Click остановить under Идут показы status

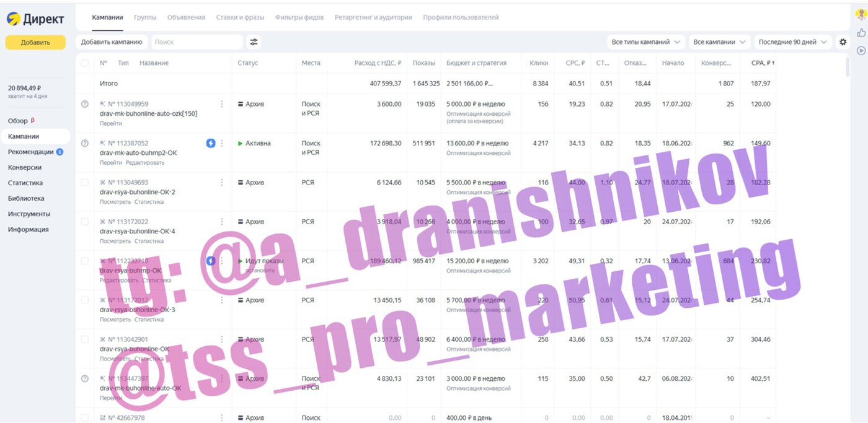coord(260,271)
